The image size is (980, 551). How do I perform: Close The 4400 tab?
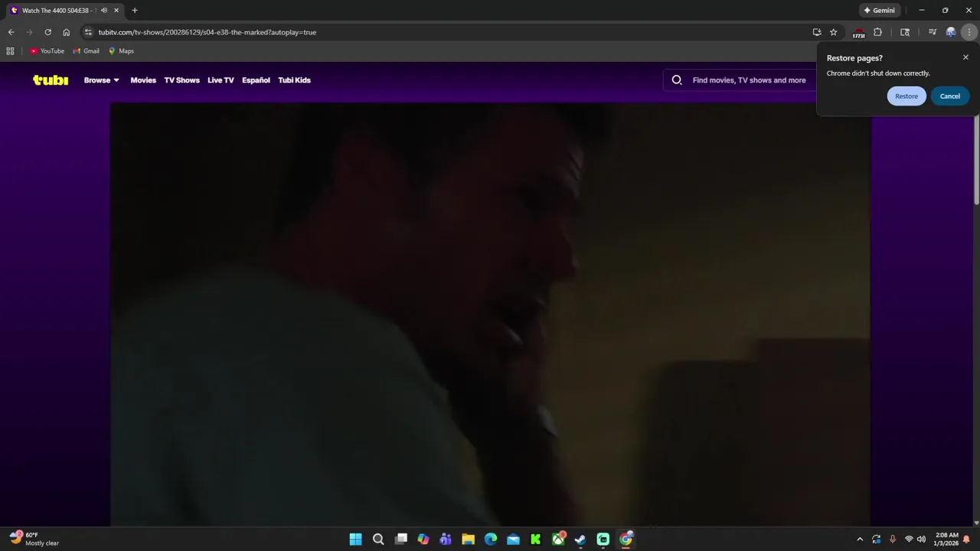[x=116, y=11]
